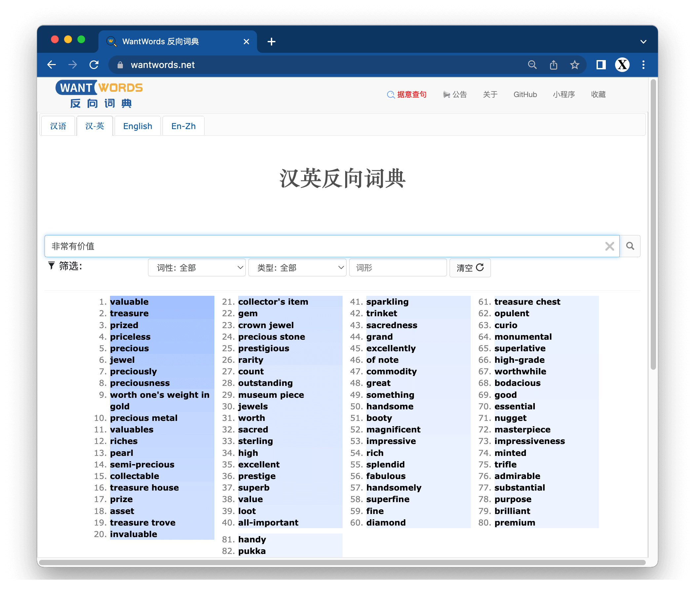This screenshot has height=616, width=695.
Task: Open the GitHub link
Action: (525, 94)
